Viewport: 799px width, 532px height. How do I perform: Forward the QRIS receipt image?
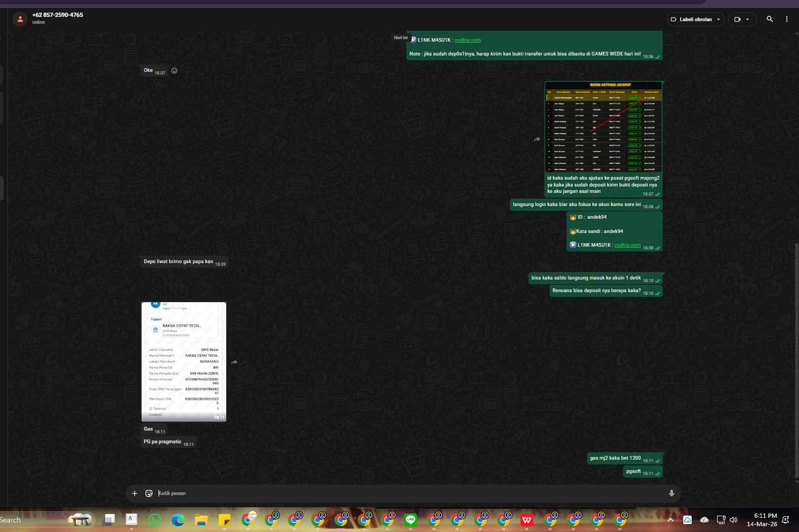(234, 362)
